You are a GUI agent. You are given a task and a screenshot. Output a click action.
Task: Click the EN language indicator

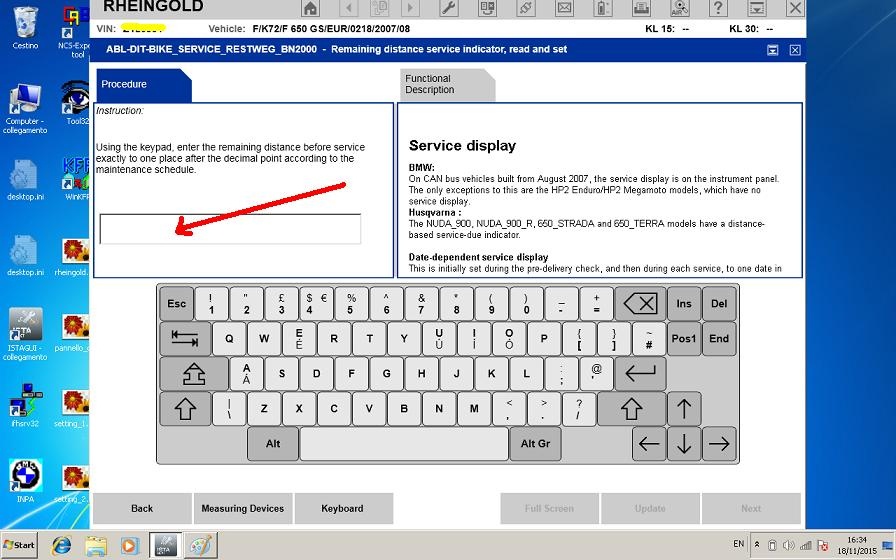tap(738, 544)
